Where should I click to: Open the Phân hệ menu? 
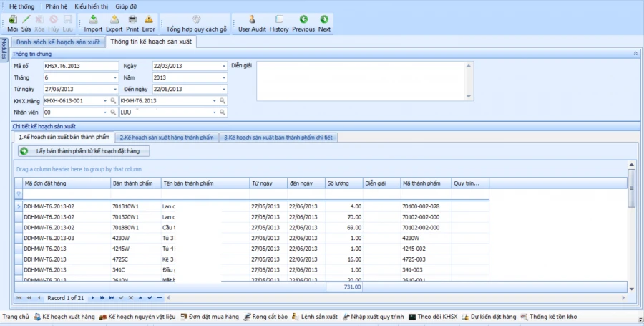(x=57, y=6)
